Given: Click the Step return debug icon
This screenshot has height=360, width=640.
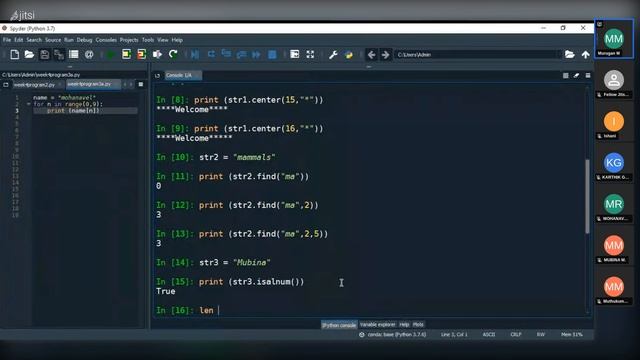Looking at the screenshot, I should [241, 54].
